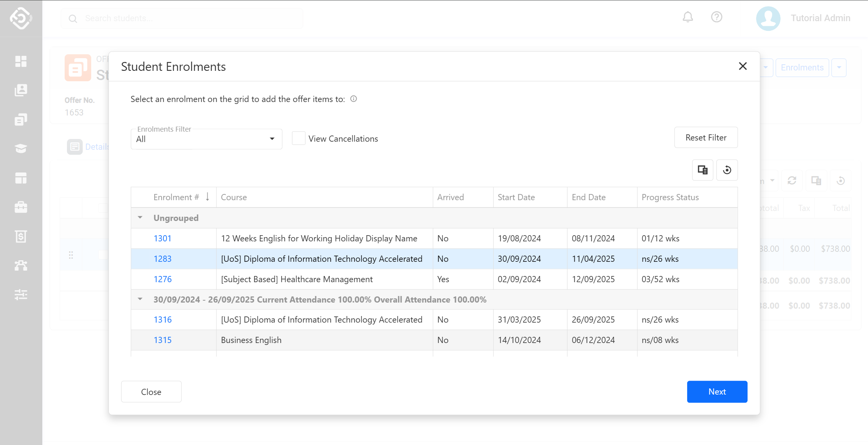
Task: Open enrolment 1301 link
Action: 162,238
